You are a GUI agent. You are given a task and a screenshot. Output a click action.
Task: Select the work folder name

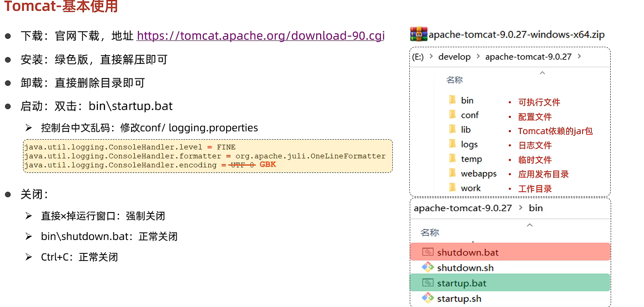pos(471,188)
